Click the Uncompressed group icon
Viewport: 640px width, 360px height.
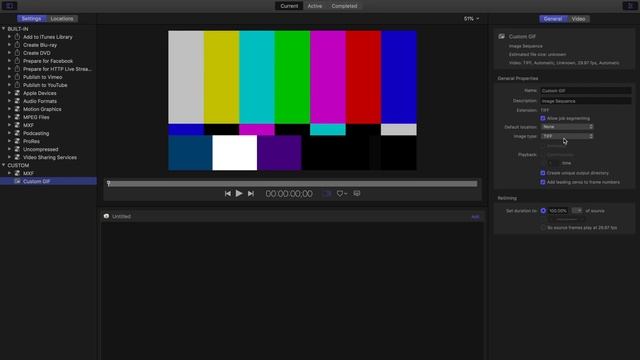pyautogui.click(x=17, y=149)
